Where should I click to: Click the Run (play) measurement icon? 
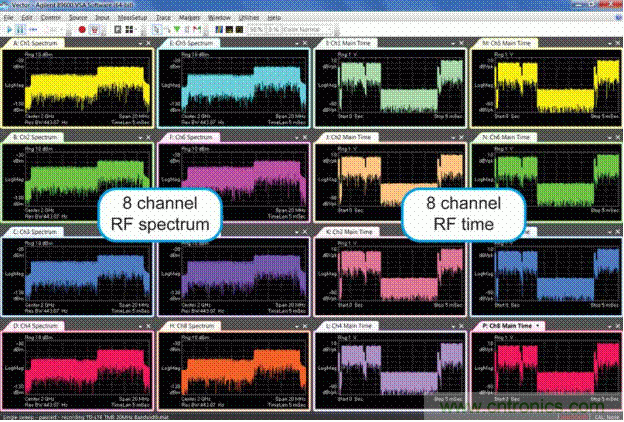(x=8, y=30)
